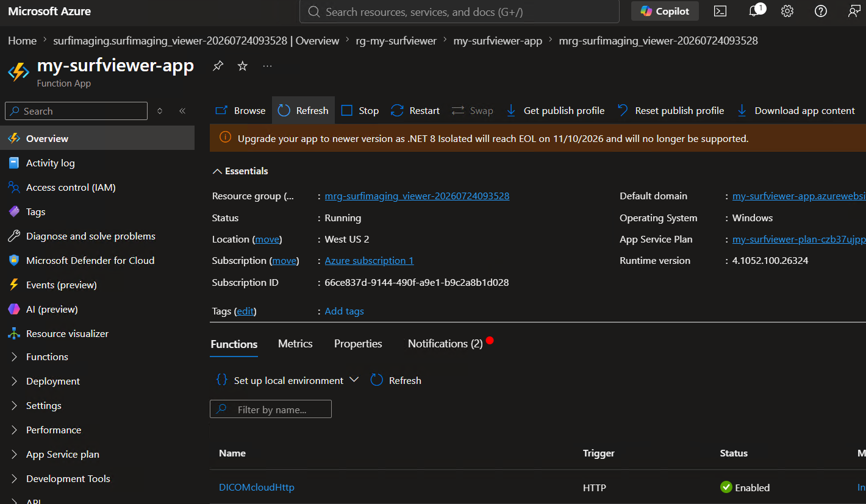Go to rg-my-surfviewer breadcrumb

pos(396,41)
